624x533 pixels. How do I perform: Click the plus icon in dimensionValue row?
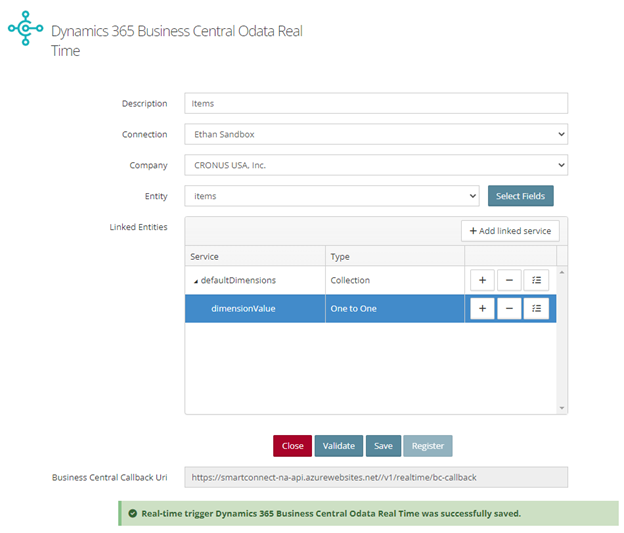click(482, 308)
